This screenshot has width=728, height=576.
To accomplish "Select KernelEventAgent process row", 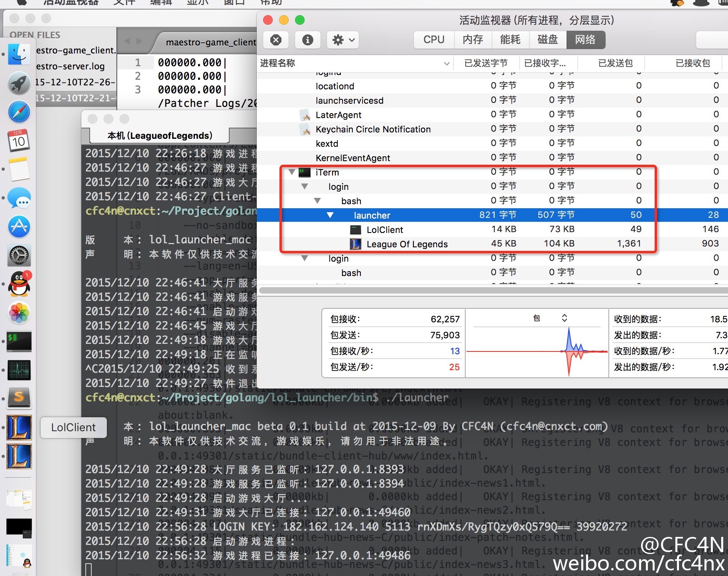I will [492, 158].
